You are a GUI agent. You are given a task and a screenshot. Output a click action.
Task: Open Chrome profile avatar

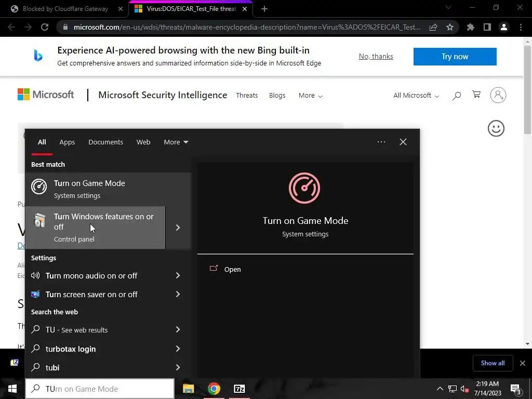pyautogui.click(x=504, y=27)
